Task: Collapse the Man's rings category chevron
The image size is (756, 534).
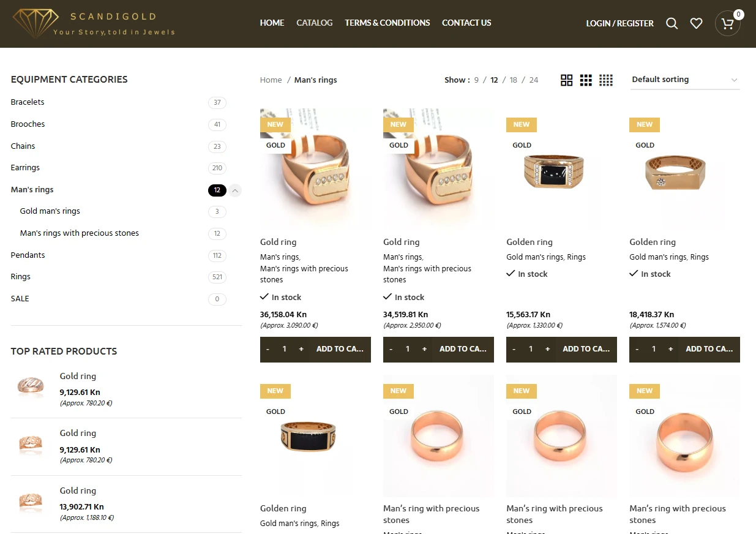Action: pyautogui.click(x=235, y=190)
